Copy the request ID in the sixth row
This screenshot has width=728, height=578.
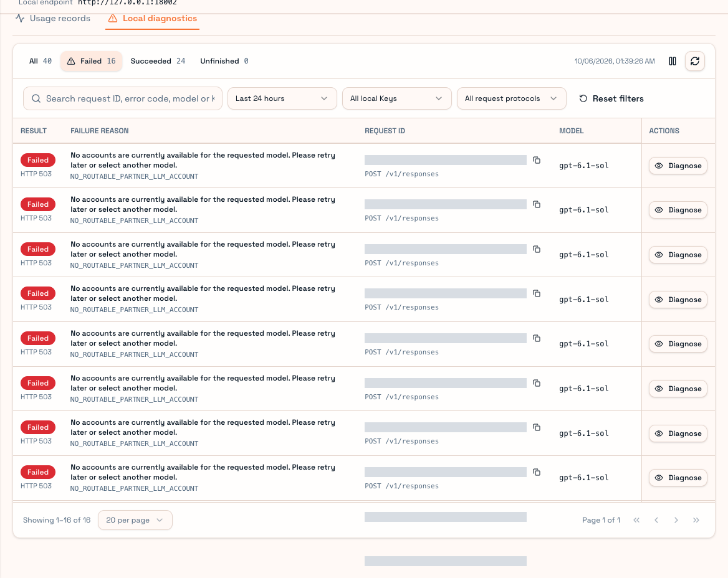(537, 382)
